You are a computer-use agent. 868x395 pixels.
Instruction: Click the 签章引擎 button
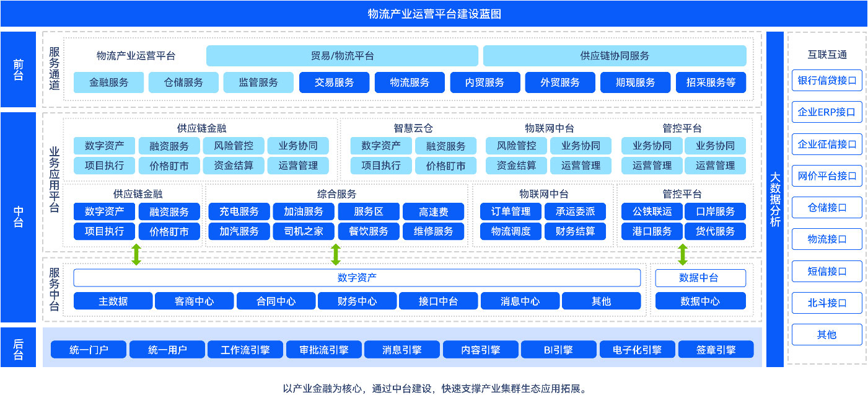tap(716, 350)
